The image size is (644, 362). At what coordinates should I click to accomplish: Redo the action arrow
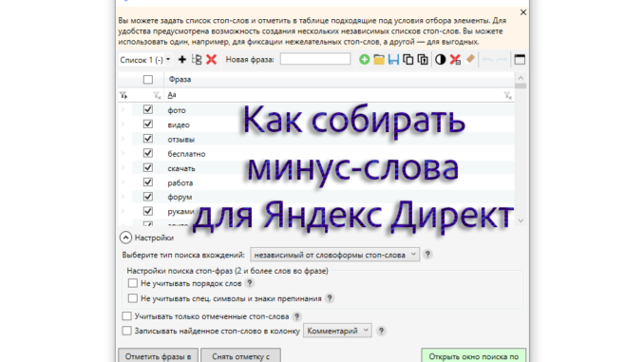[502, 60]
